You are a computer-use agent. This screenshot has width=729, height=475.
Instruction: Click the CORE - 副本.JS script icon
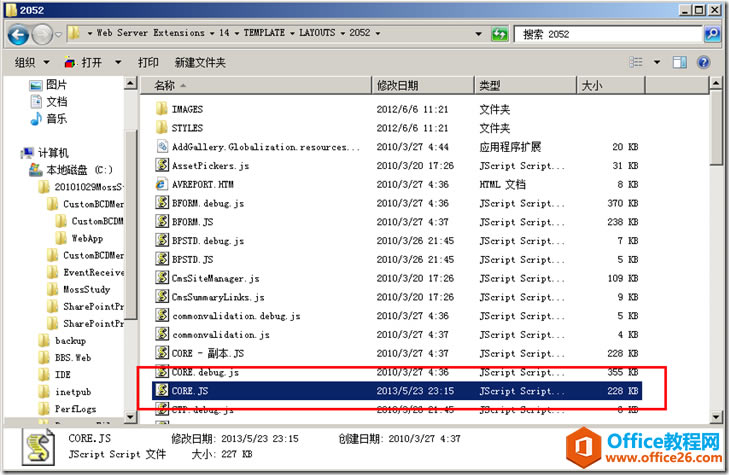(x=161, y=353)
